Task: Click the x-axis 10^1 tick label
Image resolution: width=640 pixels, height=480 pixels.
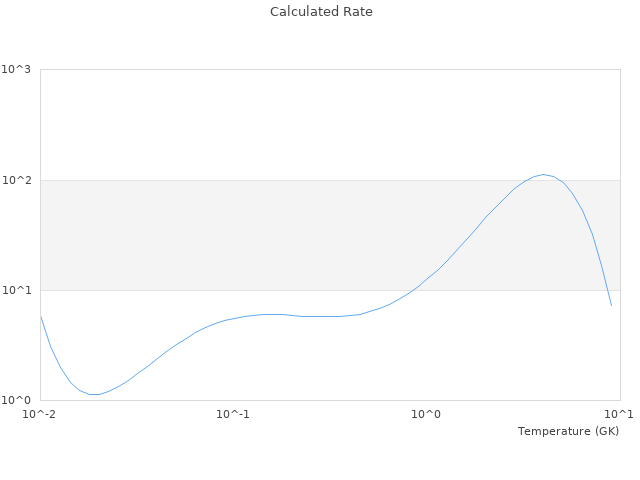Action: point(619,414)
